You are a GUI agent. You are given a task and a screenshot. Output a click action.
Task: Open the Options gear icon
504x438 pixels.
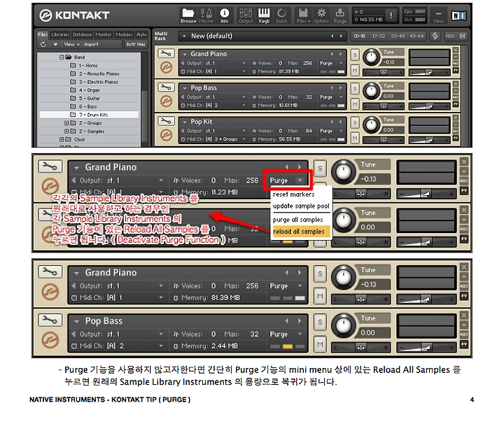[321, 16]
